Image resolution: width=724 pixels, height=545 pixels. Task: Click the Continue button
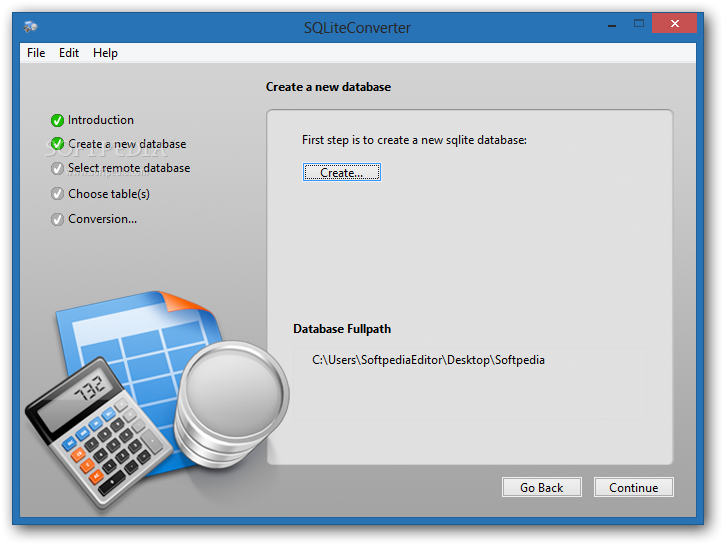pyautogui.click(x=634, y=487)
